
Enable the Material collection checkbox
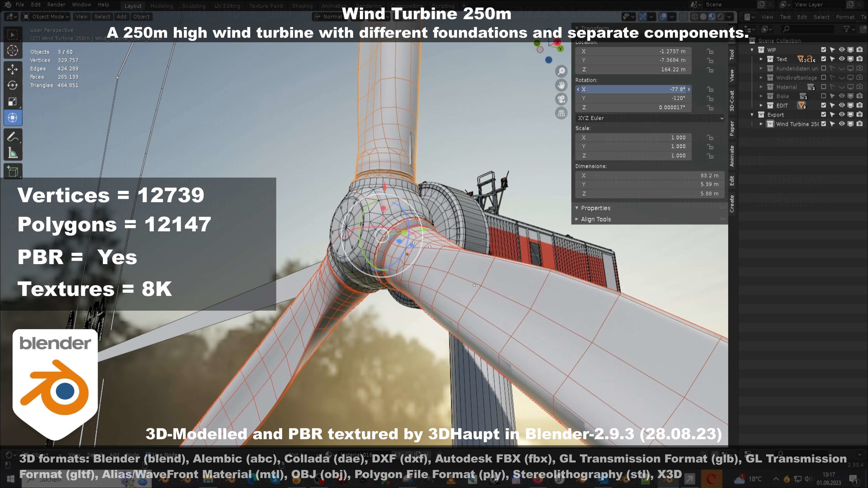pyautogui.click(x=823, y=87)
